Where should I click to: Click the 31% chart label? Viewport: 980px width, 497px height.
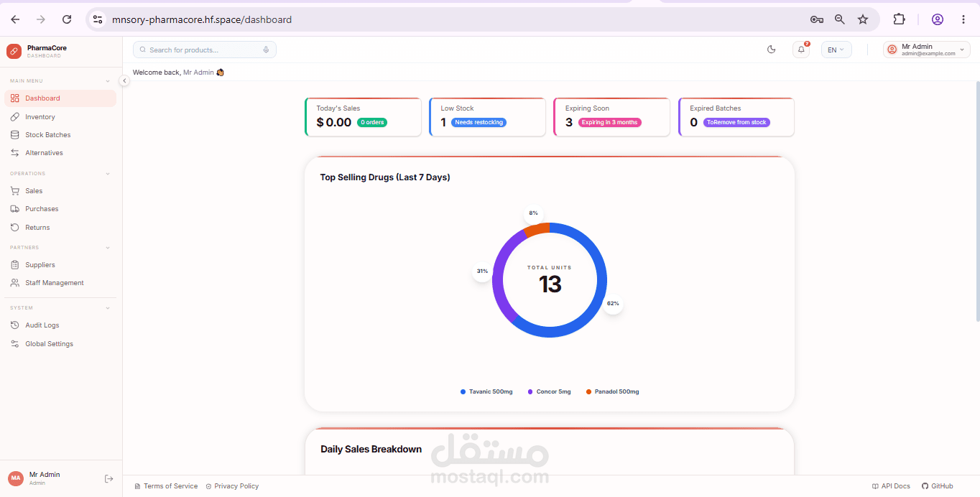(x=482, y=271)
